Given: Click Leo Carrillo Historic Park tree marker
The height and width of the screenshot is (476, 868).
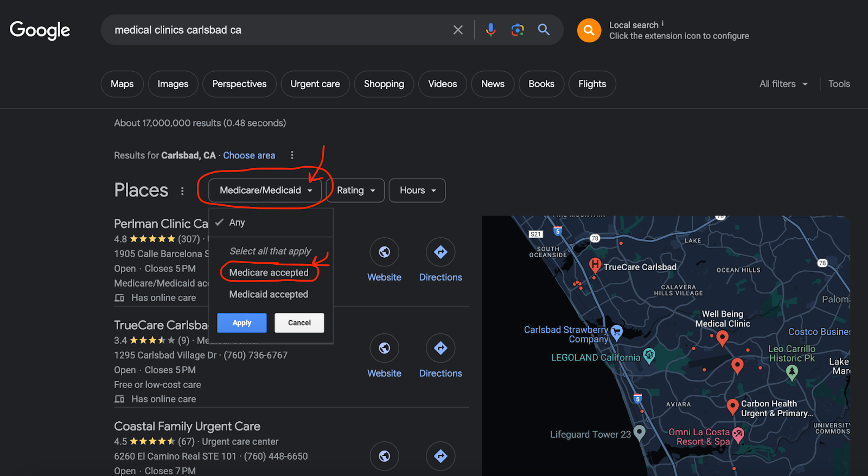Looking at the screenshot, I should click(792, 372).
